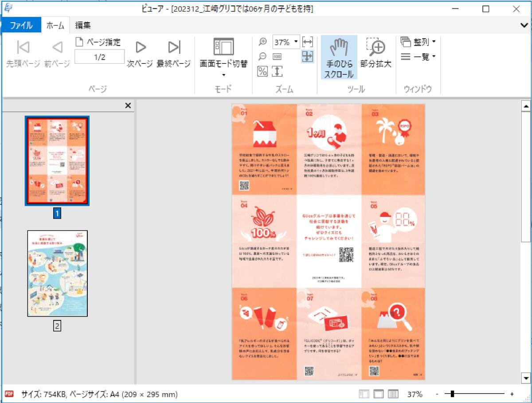Switch to the 編集 ribbon tab
Image resolution: width=532 pixels, height=403 pixels.
[83, 25]
